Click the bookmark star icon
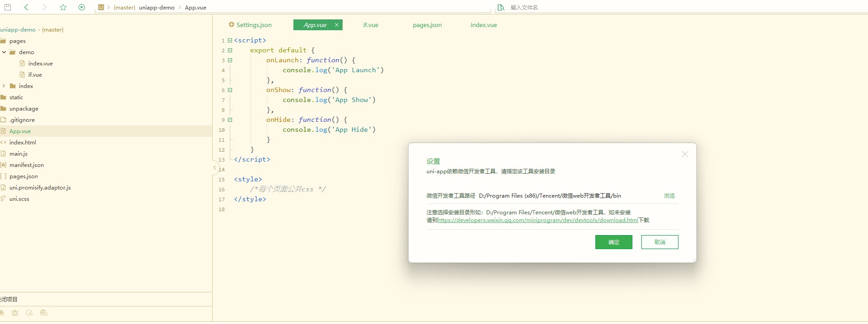This screenshot has width=868, height=324. pyautogui.click(x=63, y=7)
